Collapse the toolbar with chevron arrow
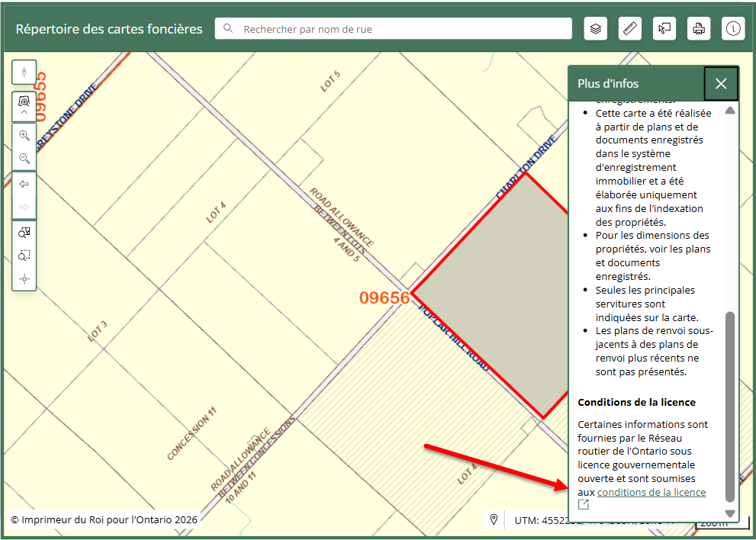The image size is (756, 540). point(24,113)
